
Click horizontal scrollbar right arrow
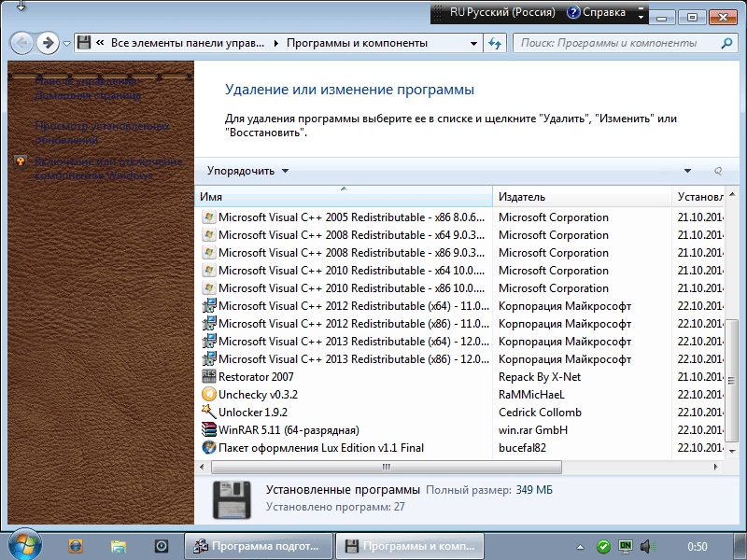[716, 468]
